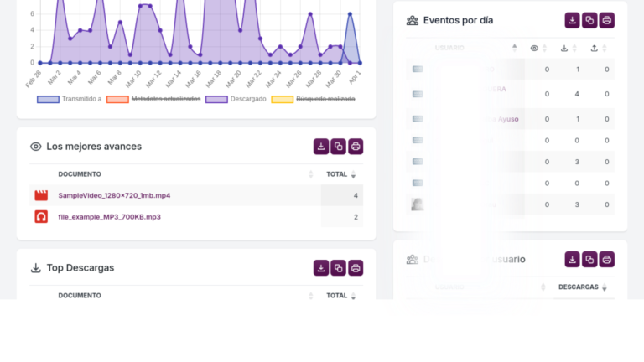644x362 pixels.
Task: Click the user avatar thumbnail in last row
Action: tap(418, 204)
